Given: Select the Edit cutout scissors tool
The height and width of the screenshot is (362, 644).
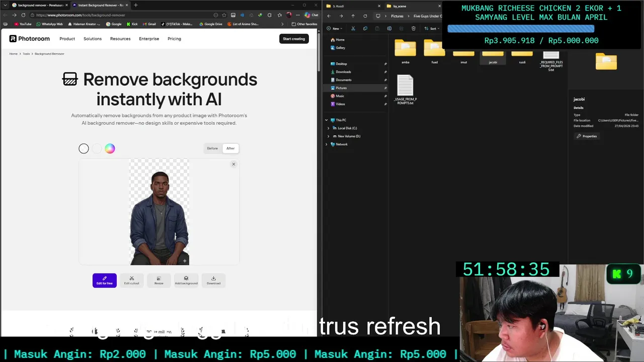Looking at the screenshot, I should [x=132, y=281].
